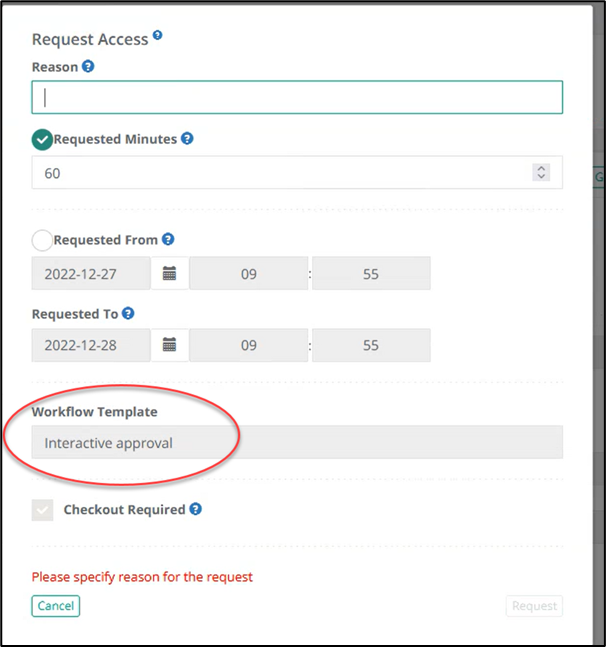The height and width of the screenshot is (647, 606).
Task: Select the Requested From radio option
Action: 43,240
